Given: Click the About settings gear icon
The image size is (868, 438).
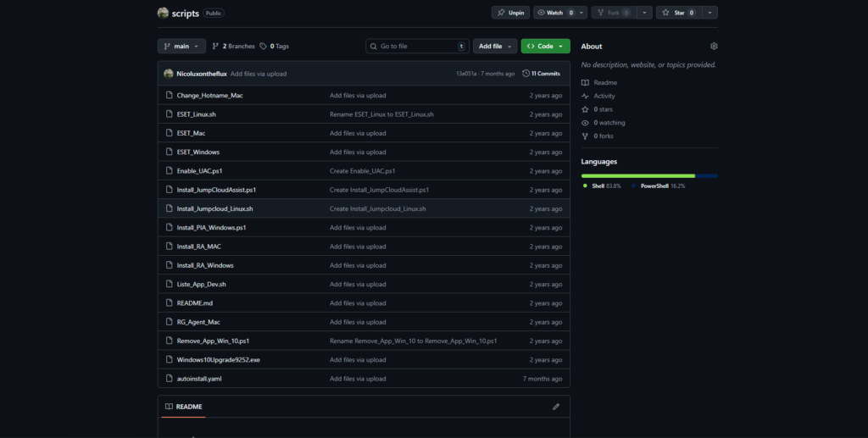Looking at the screenshot, I should [x=714, y=47].
